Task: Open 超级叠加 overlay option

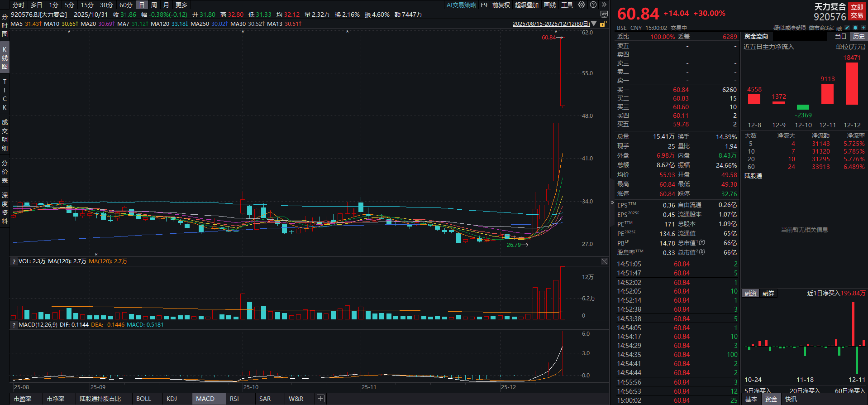Action: [527, 5]
